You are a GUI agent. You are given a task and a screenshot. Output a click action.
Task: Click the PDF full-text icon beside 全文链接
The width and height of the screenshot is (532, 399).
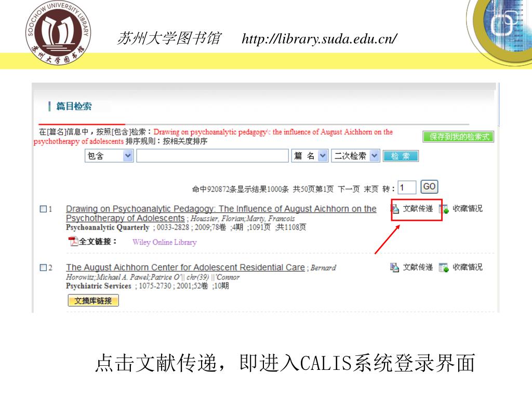pos(73,241)
